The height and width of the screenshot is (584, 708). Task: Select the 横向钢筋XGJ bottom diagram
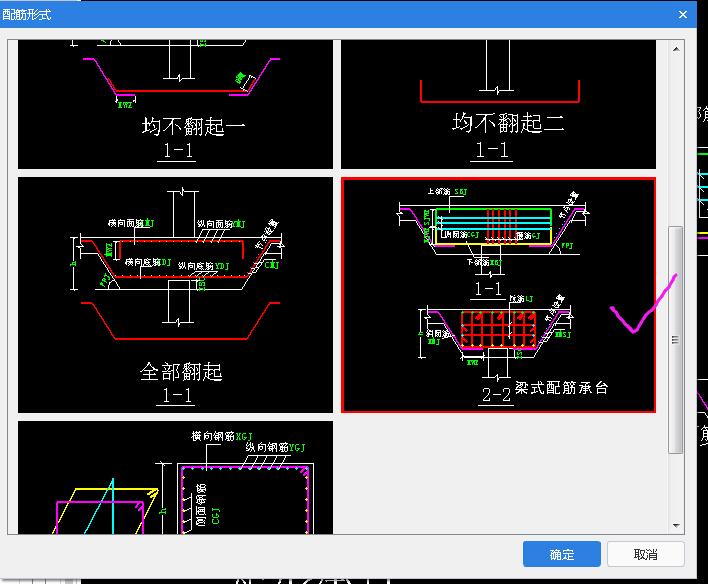point(175,477)
